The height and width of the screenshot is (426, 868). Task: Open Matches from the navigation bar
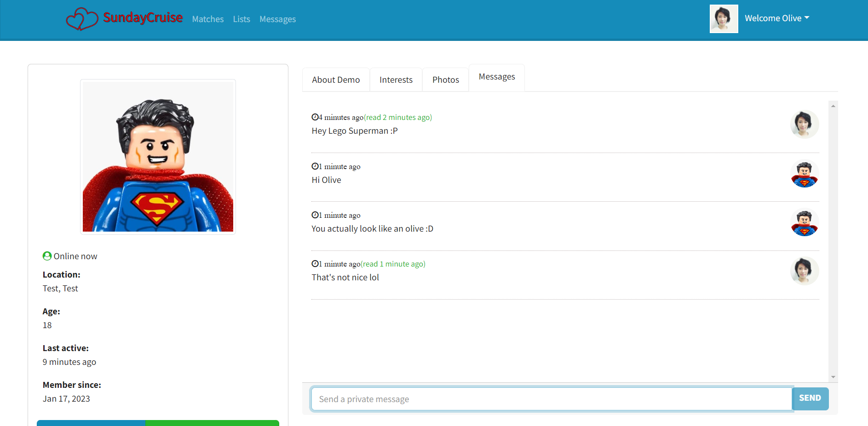coord(207,19)
